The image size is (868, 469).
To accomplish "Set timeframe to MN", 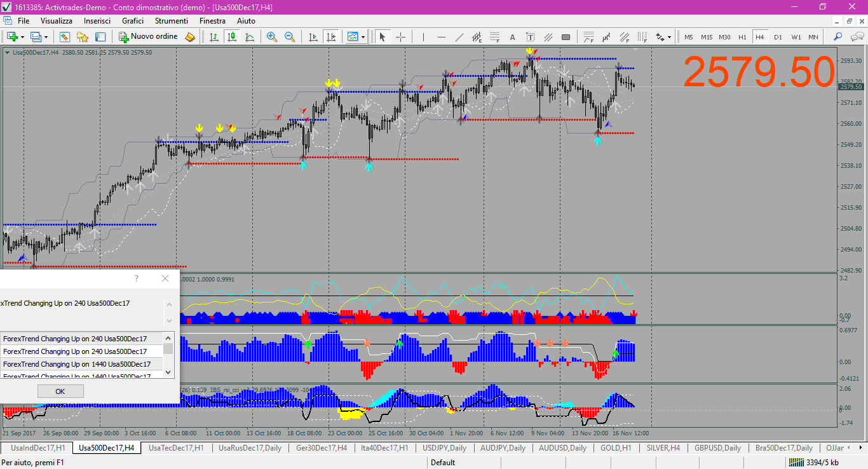I will (813, 37).
